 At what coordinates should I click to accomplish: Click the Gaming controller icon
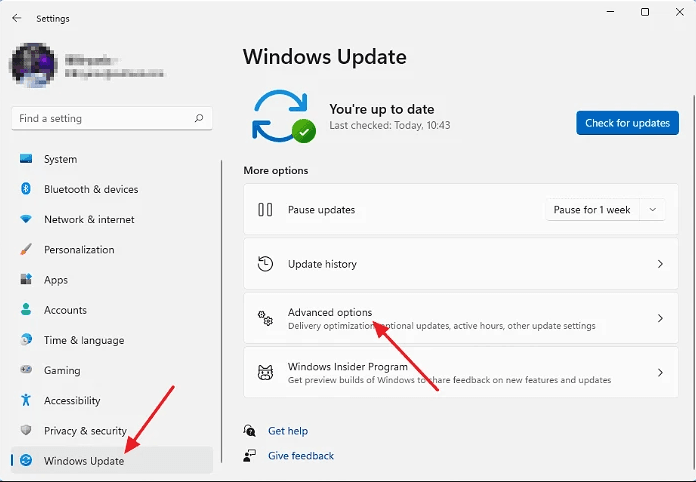[26, 369]
